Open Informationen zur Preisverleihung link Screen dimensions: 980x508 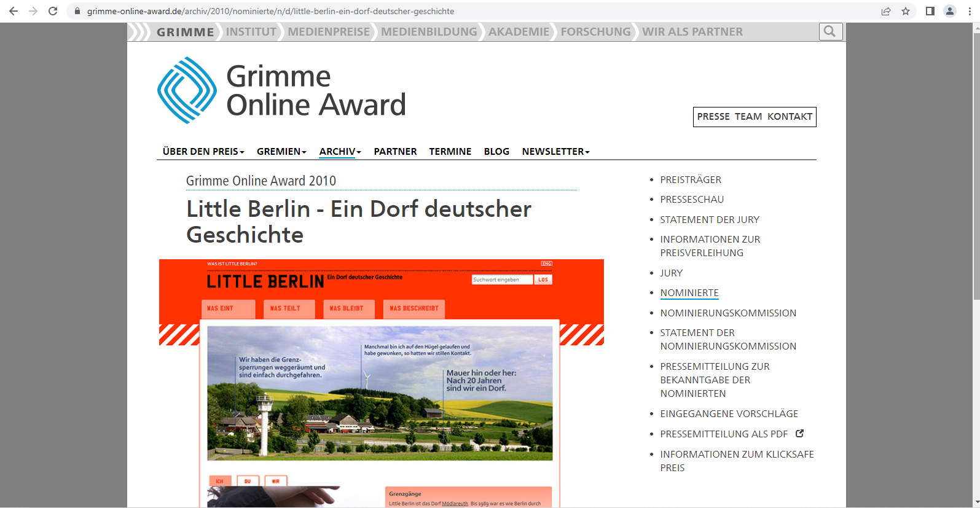point(710,246)
